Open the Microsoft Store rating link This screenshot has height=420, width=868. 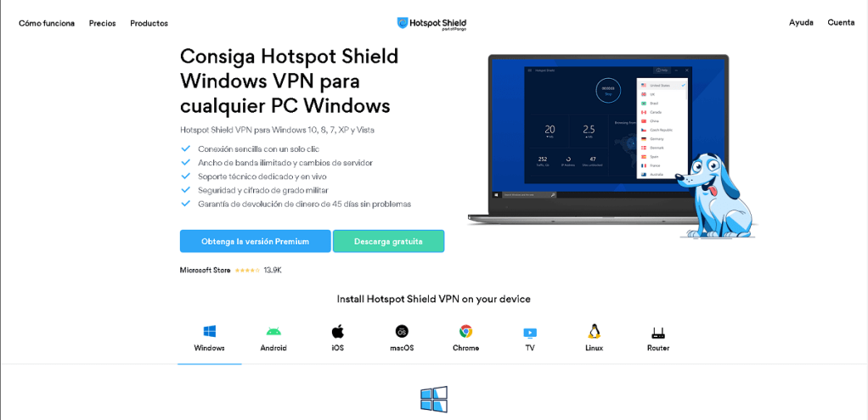(231, 270)
